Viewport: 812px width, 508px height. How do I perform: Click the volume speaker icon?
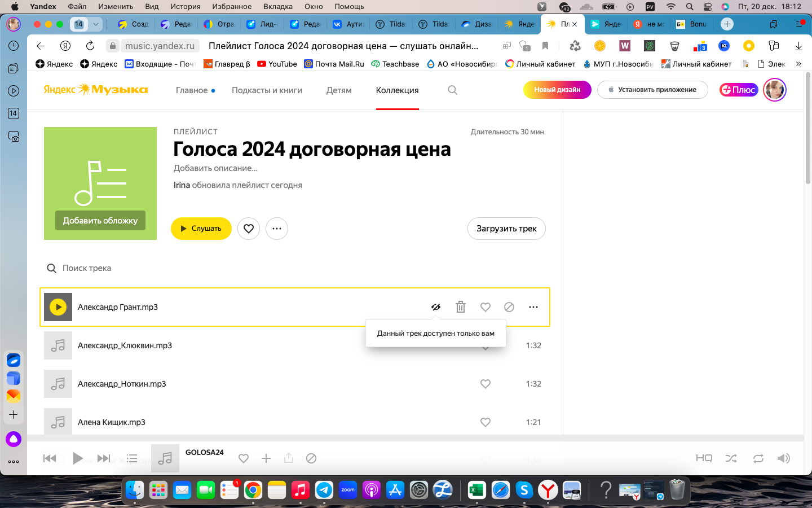(x=784, y=458)
